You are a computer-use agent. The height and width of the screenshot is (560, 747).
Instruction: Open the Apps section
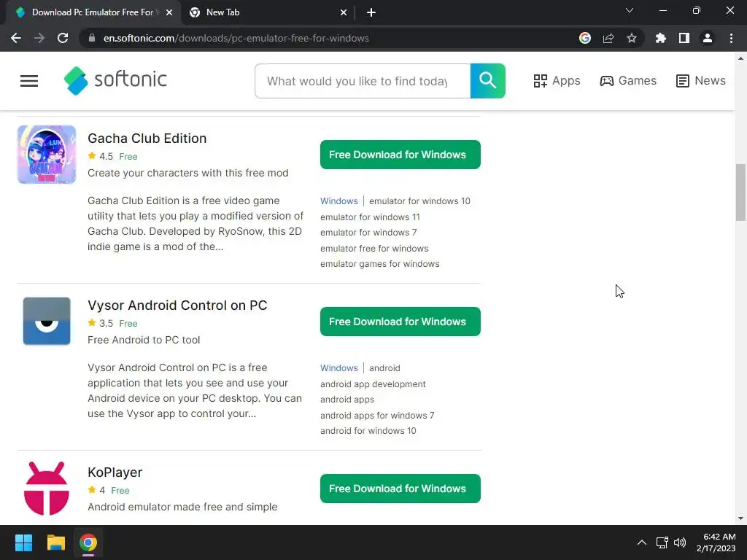[557, 80]
